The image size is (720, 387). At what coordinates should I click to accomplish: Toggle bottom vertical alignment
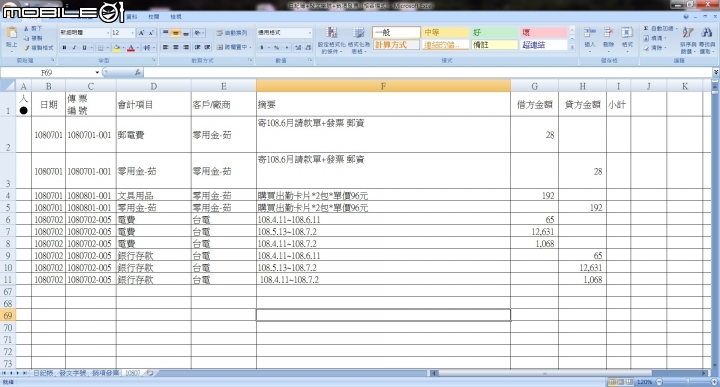coord(186,33)
